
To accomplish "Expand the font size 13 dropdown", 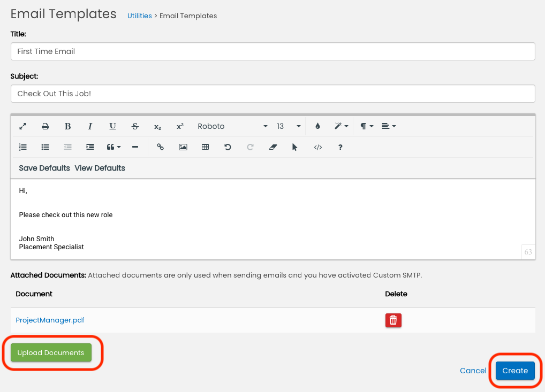I will click(x=289, y=126).
